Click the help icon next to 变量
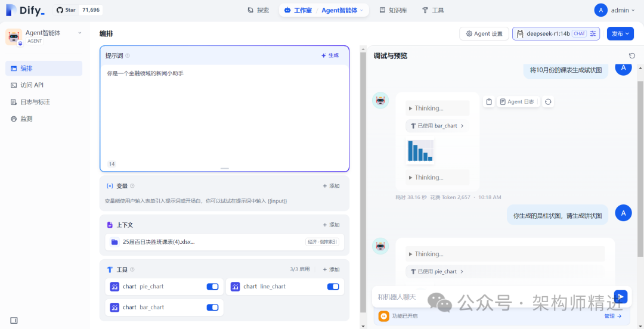644x329 pixels. 132,186
